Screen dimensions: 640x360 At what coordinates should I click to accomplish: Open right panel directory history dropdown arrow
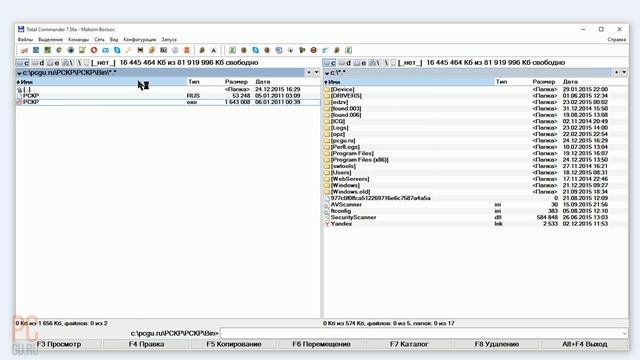[624, 72]
